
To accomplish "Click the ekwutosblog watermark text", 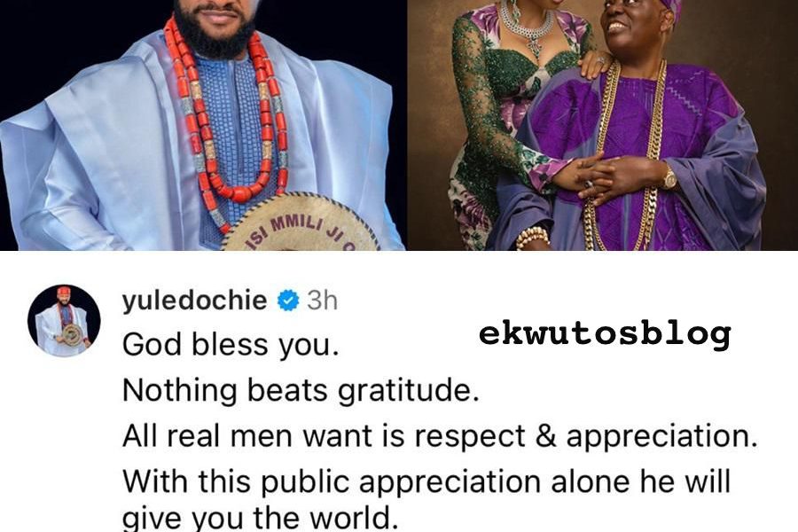I will pos(605,334).
